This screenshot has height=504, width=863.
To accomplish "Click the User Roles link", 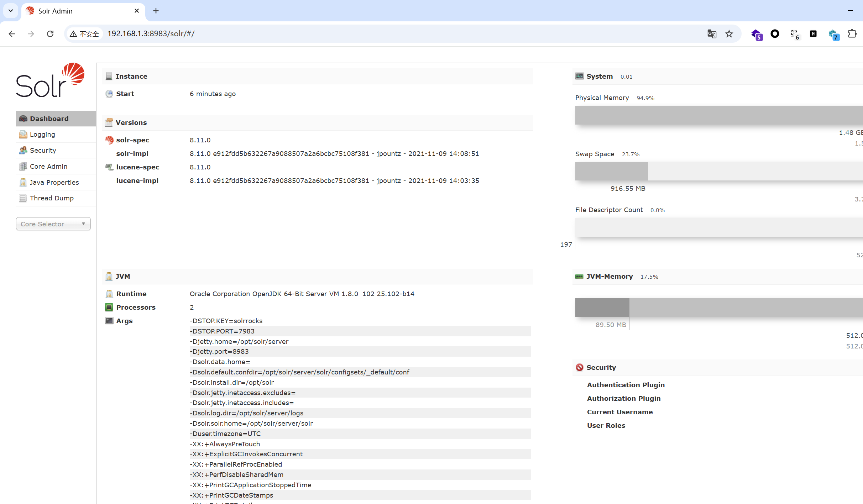I will pyautogui.click(x=606, y=425).
